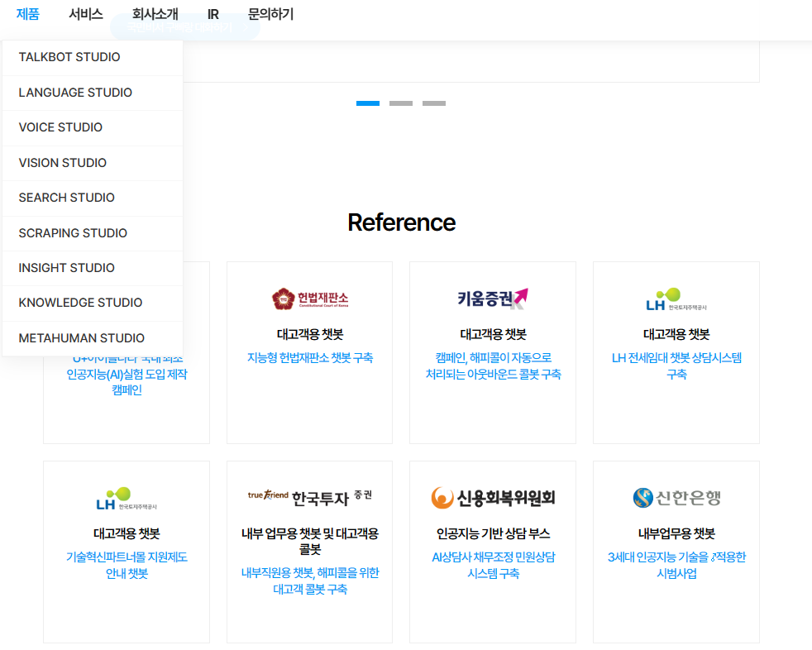Viewport: 812px width, 650px height.
Task: Go to the IR menu item
Action: pyautogui.click(x=213, y=15)
